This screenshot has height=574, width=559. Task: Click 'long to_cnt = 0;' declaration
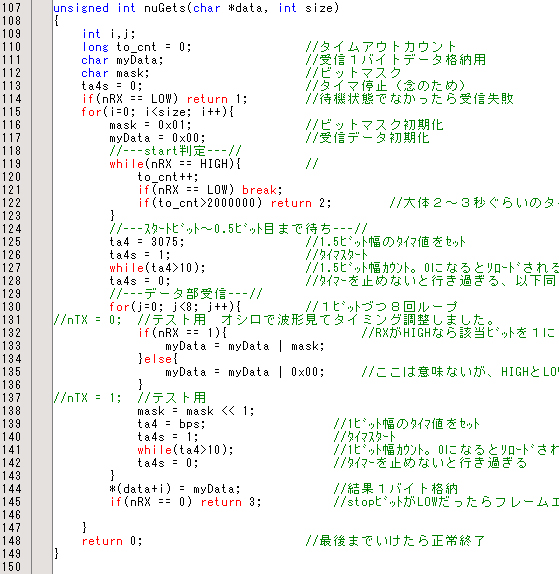pyautogui.click(x=136, y=47)
